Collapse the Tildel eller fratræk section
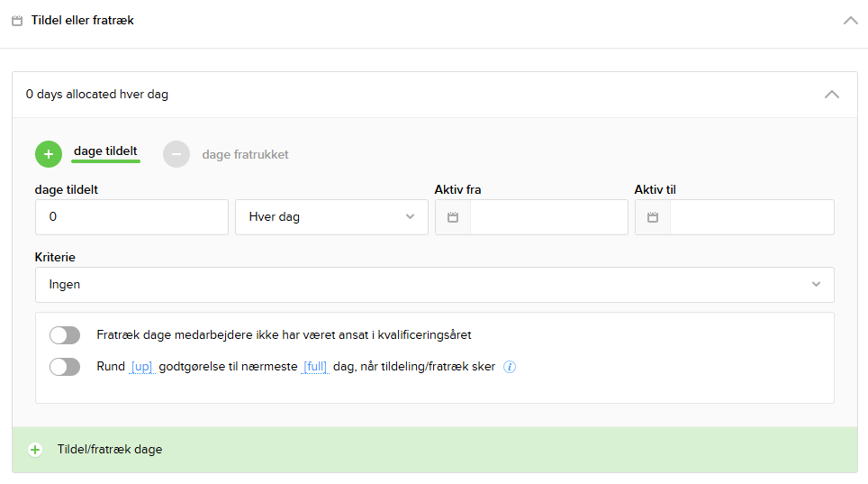 pyautogui.click(x=850, y=21)
